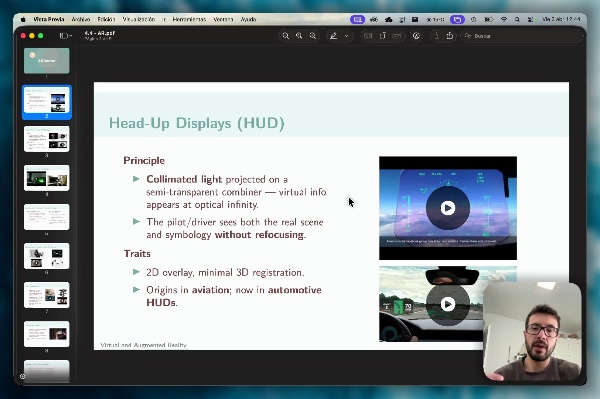Show the Markup toolbar
The height and width of the screenshot is (399, 600).
pos(416,36)
